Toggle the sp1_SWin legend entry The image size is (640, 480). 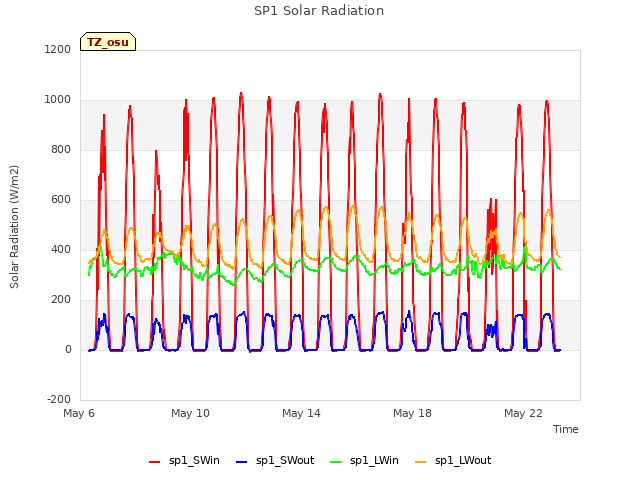tap(184, 461)
